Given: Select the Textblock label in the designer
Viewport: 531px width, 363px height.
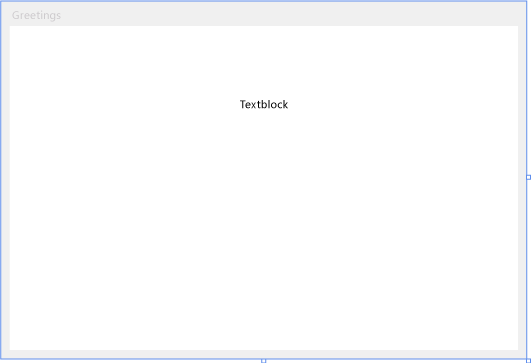Looking at the screenshot, I should pyautogui.click(x=264, y=104).
